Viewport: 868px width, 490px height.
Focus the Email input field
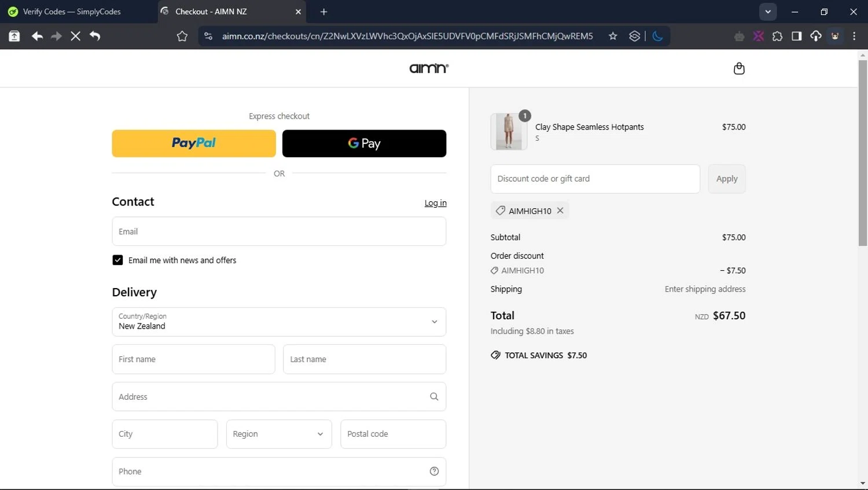point(279,231)
